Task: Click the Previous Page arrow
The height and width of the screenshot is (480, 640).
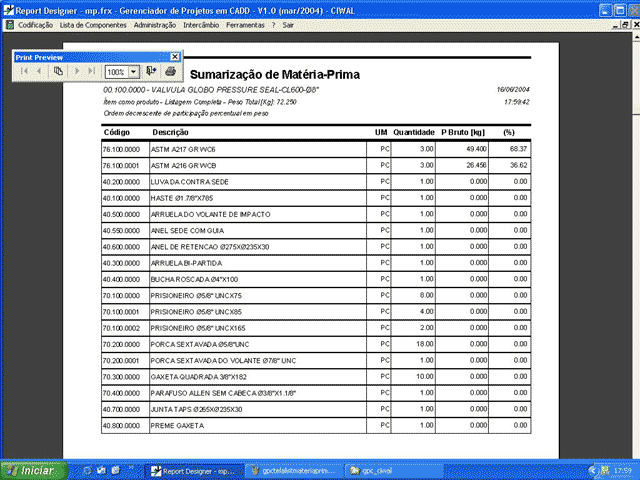Action: coord(40,72)
